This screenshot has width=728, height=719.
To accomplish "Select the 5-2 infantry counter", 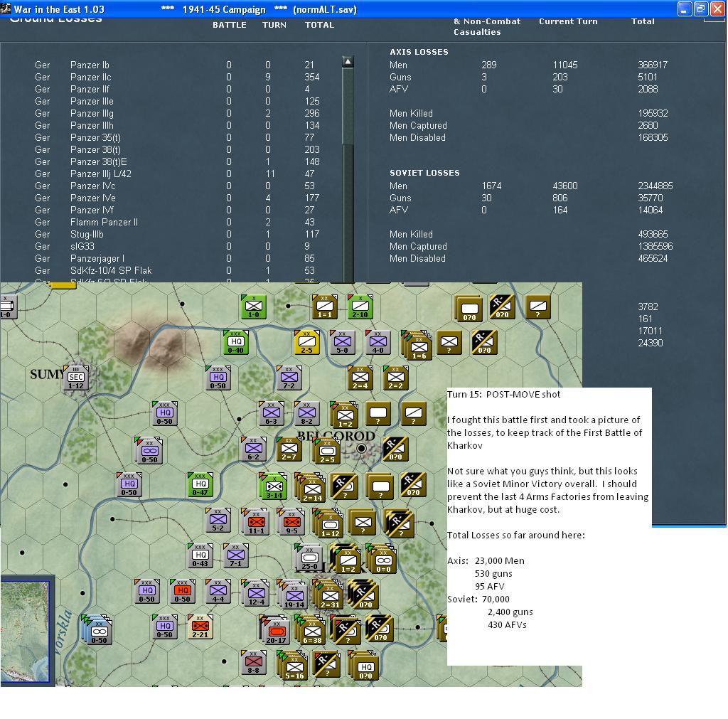I will click(x=218, y=520).
